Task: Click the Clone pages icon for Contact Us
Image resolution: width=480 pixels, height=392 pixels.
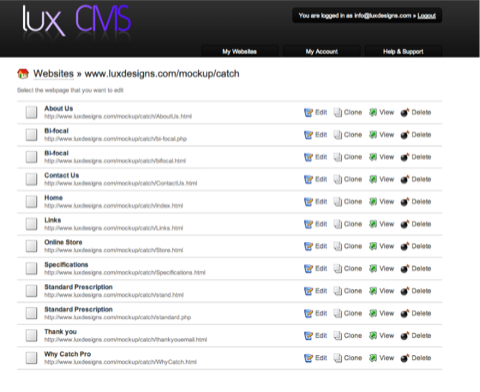Action: click(338, 180)
